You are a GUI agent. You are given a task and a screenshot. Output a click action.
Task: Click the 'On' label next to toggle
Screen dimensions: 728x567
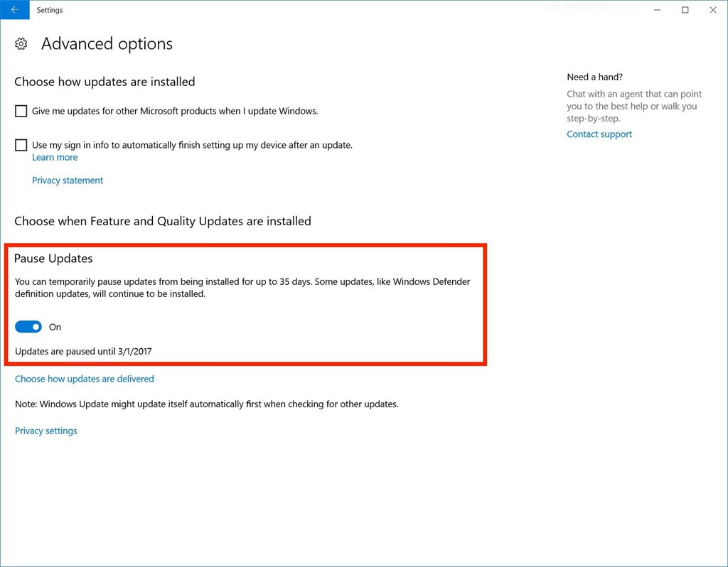point(55,327)
